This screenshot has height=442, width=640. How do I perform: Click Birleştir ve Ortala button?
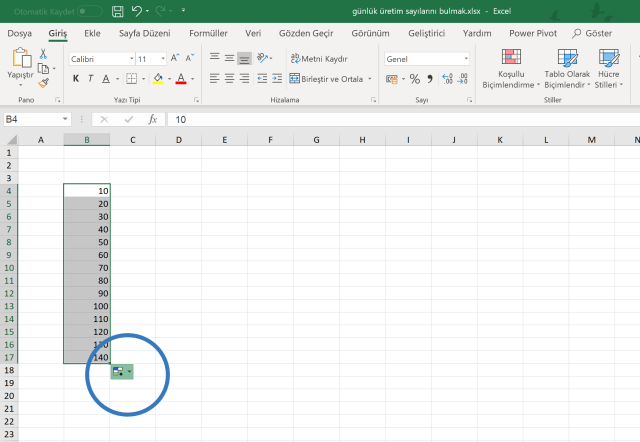(324, 78)
